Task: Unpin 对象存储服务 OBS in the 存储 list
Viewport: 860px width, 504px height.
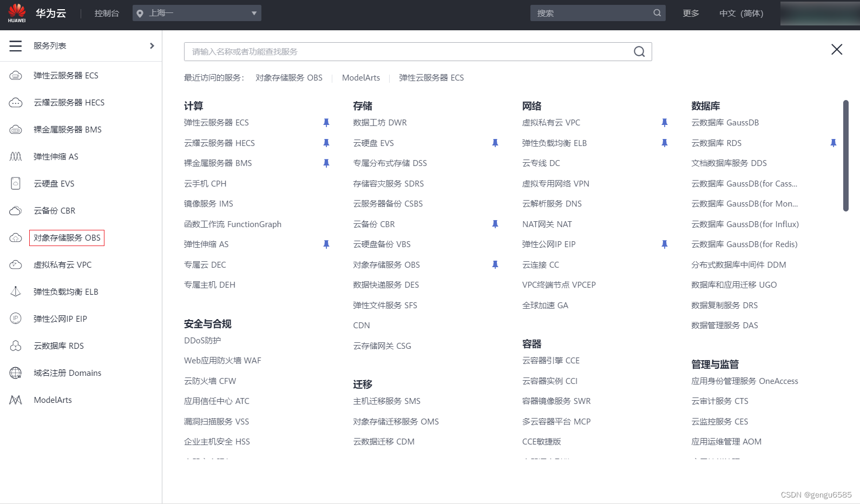Action: coord(495,265)
